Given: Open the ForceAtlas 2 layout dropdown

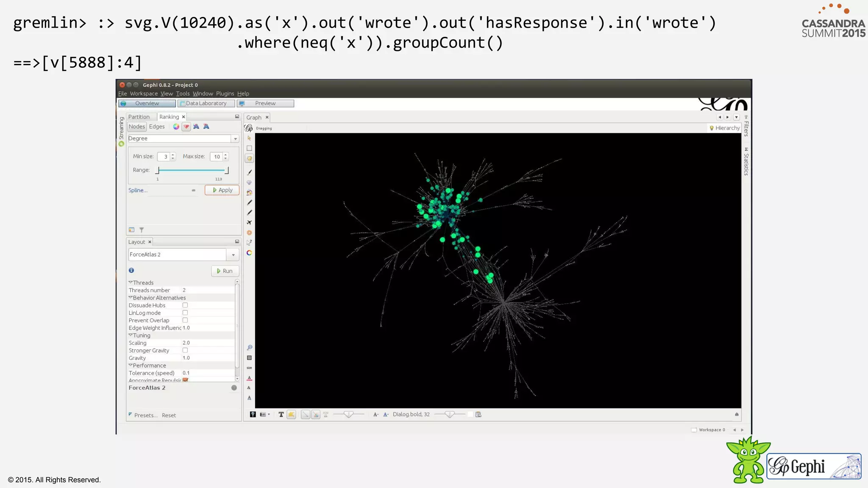Looking at the screenshot, I should (233, 255).
